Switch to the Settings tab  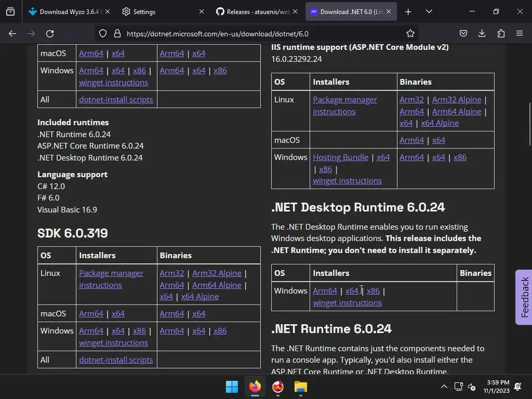pyautogui.click(x=163, y=11)
